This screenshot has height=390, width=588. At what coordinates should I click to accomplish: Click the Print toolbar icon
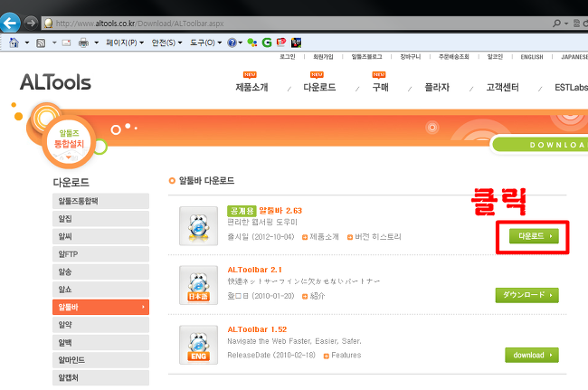click(83, 43)
